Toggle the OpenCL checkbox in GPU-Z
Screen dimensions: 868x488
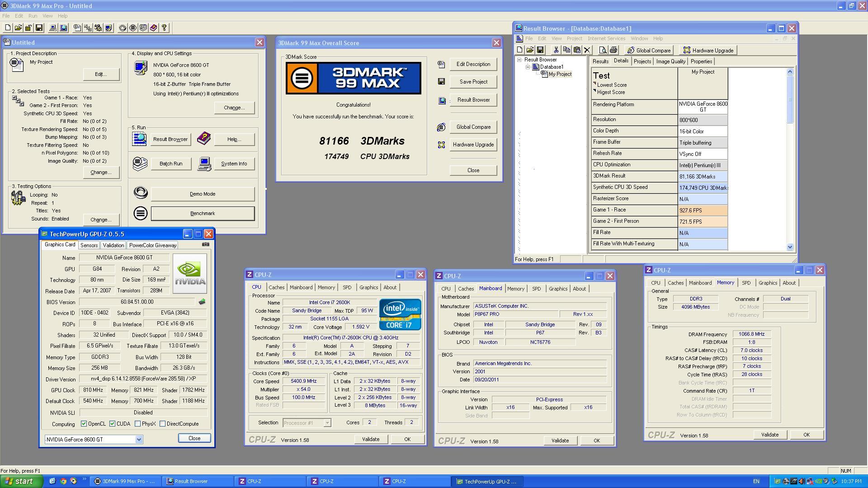[84, 424]
